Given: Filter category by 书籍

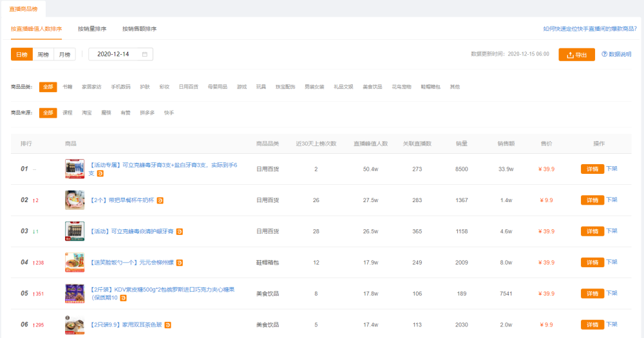Looking at the screenshot, I should [68, 87].
